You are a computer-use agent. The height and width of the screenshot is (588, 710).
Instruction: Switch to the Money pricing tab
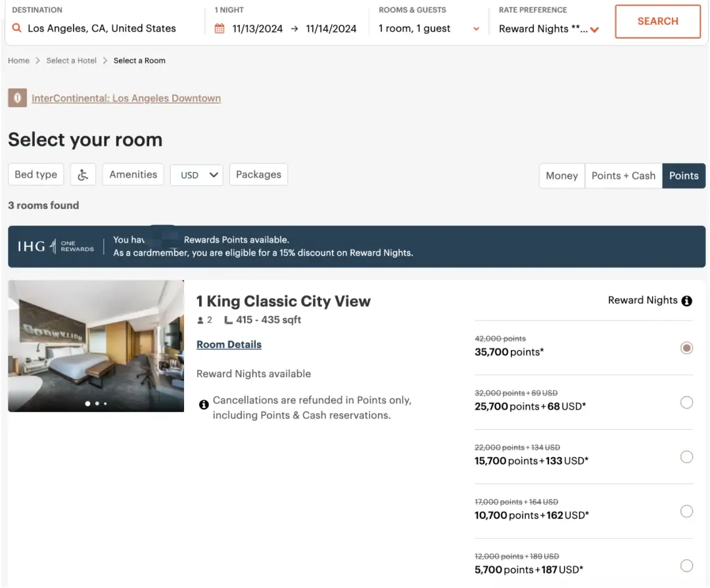pos(561,175)
